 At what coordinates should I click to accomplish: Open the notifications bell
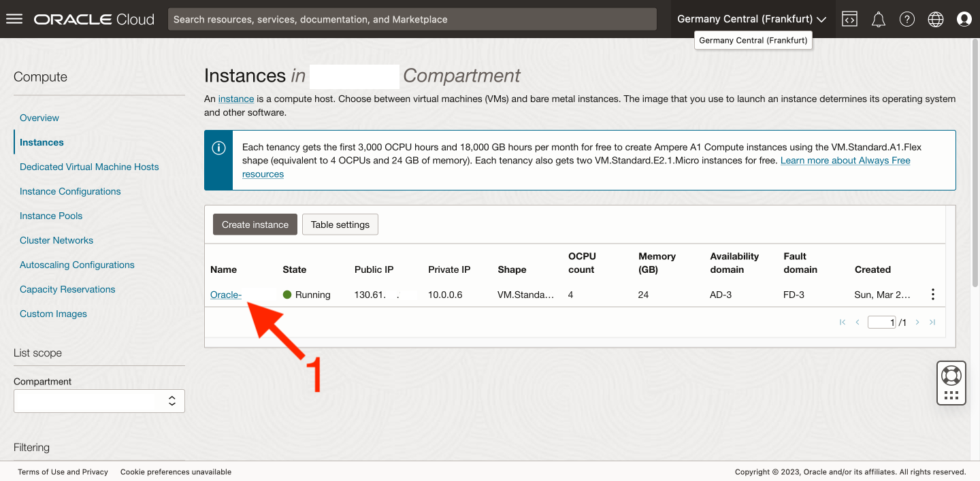click(x=878, y=19)
